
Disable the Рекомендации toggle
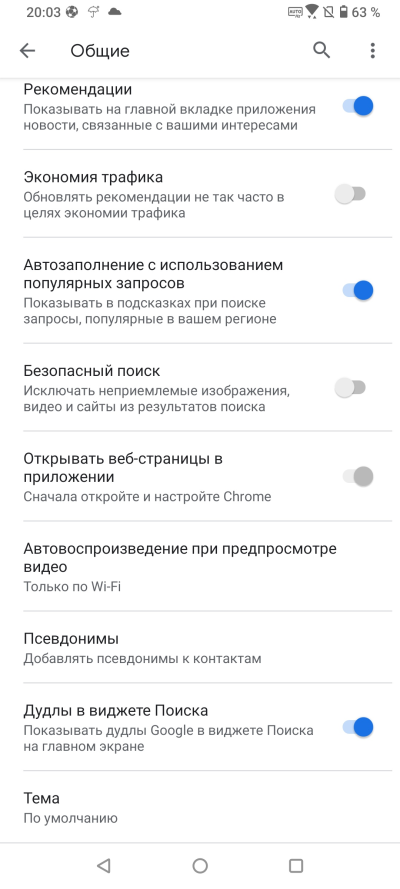coord(358,106)
